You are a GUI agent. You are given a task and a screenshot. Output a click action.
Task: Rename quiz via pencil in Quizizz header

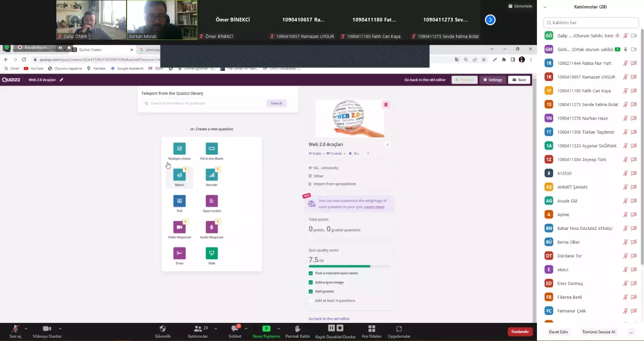(x=62, y=80)
